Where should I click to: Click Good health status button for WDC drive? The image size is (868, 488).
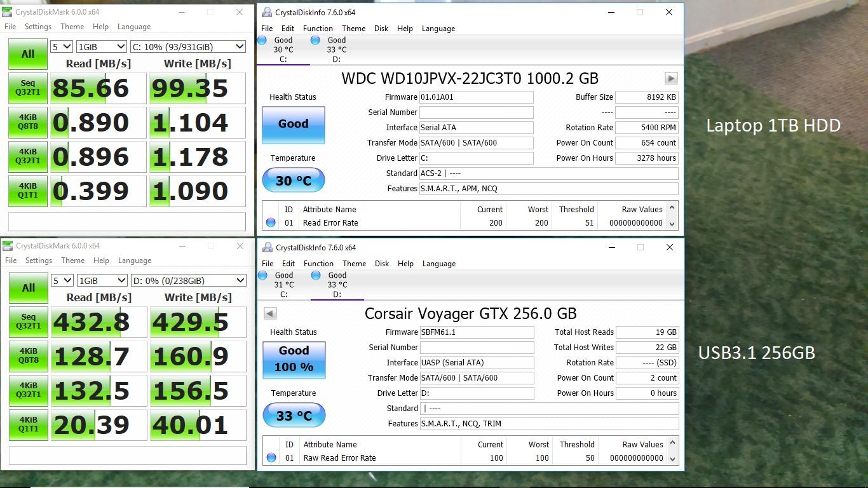point(294,125)
